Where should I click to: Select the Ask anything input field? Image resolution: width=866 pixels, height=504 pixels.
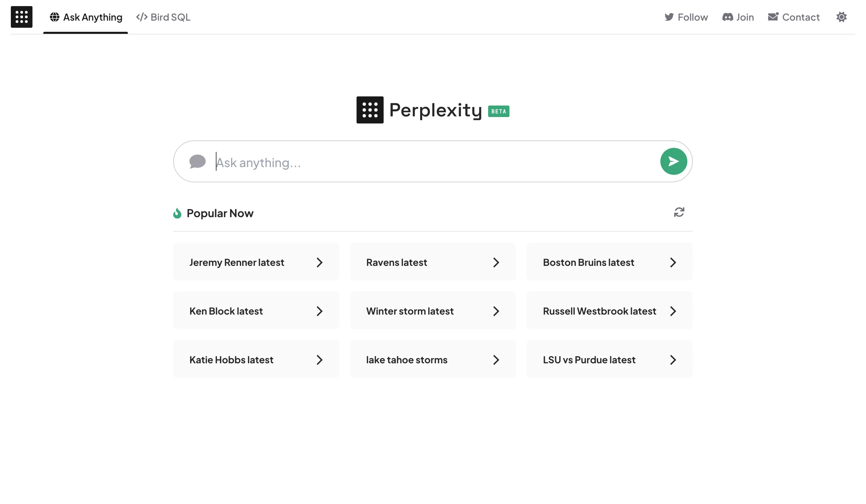432,161
